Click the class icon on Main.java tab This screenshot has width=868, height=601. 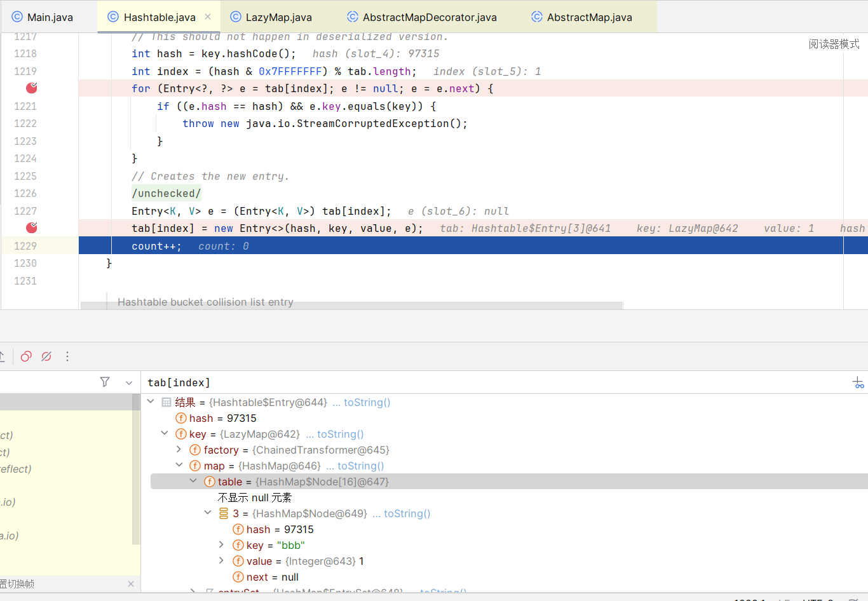[x=17, y=17]
